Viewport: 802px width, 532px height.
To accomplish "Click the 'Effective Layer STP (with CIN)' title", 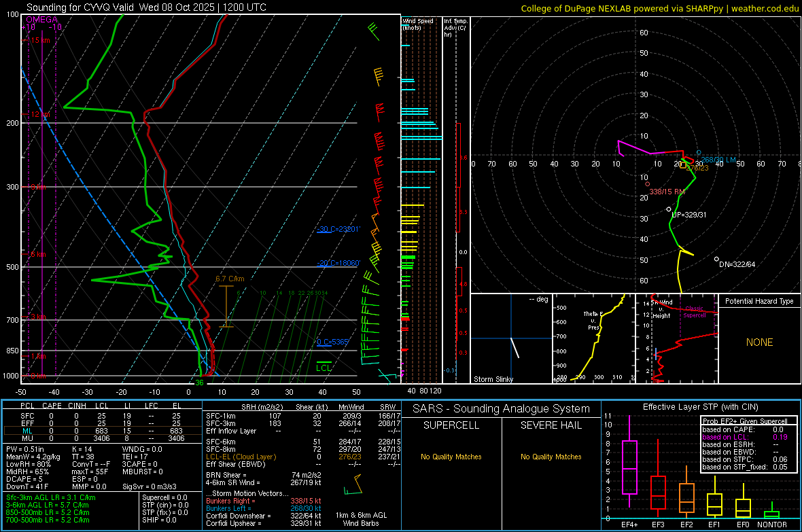I will click(x=701, y=407).
